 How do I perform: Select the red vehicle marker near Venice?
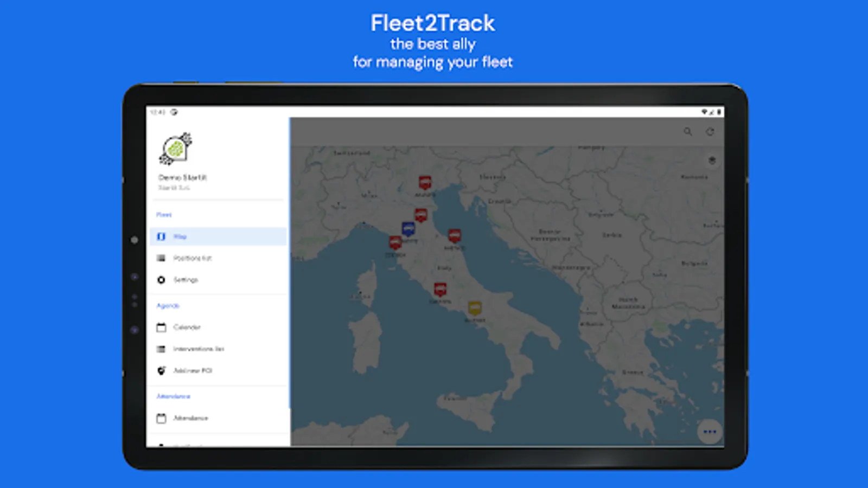(x=425, y=183)
